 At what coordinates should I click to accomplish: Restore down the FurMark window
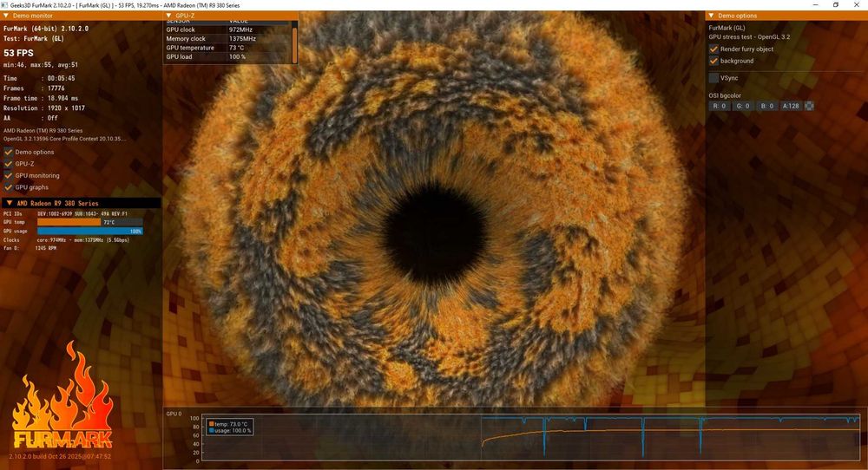[x=836, y=5]
